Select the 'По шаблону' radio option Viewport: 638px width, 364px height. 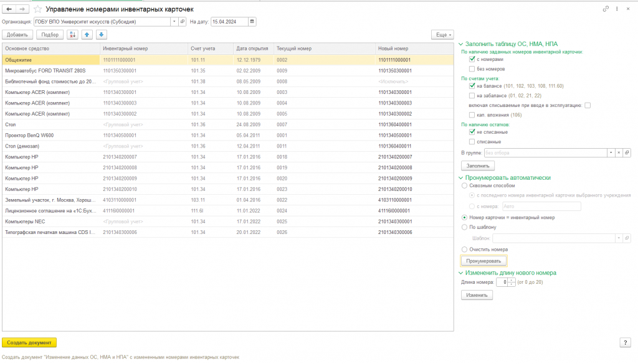[464, 228]
